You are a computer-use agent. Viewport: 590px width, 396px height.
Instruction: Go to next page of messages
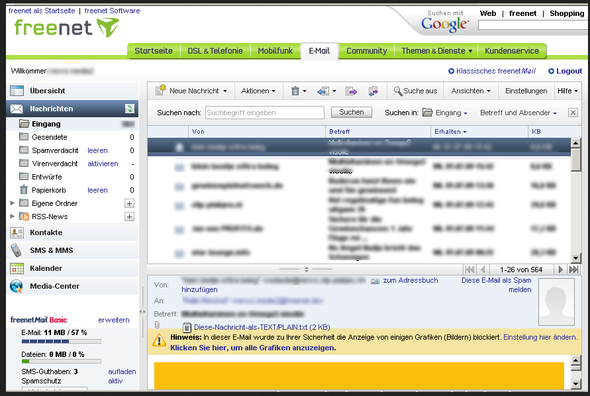coord(560,270)
